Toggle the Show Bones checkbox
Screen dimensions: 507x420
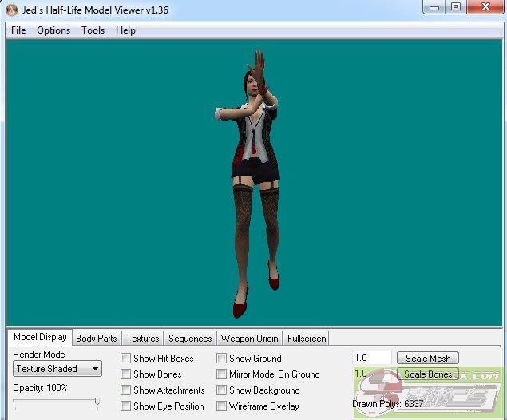pos(126,374)
